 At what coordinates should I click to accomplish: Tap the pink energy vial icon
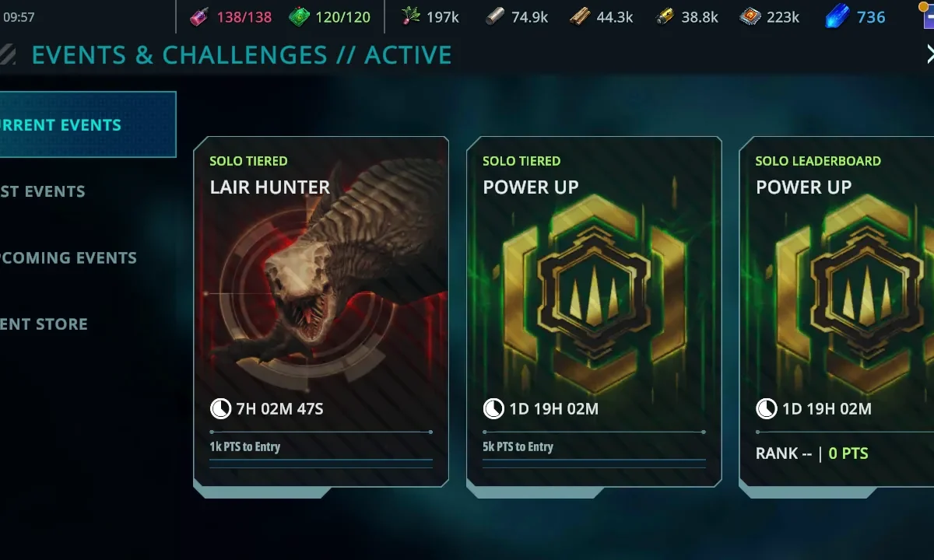pos(199,16)
